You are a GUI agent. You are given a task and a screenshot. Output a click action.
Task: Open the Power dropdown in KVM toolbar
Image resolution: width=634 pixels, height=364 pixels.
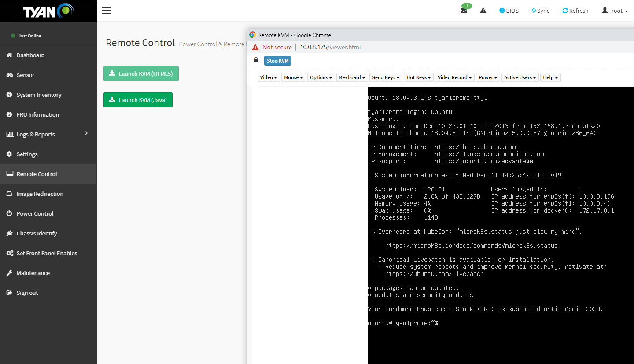[488, 77]
